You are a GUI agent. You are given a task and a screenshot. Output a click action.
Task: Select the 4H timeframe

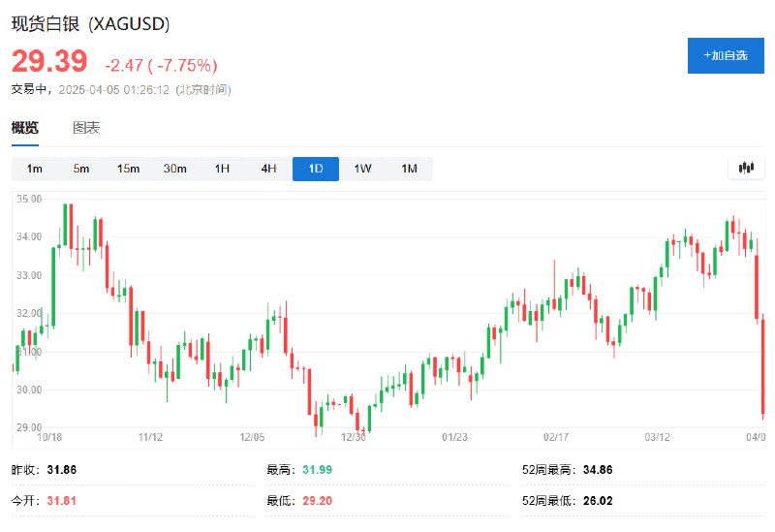[268, 169]
